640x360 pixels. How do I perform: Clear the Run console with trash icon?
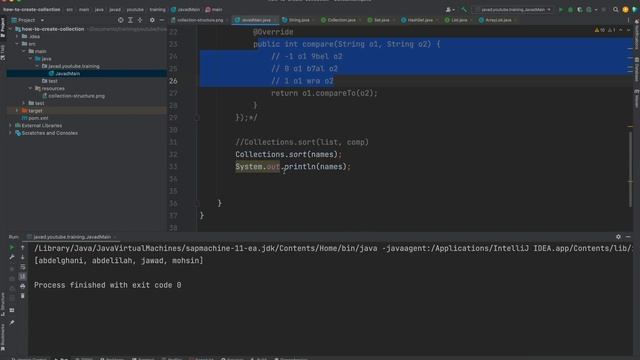click(x=22, y=296)
